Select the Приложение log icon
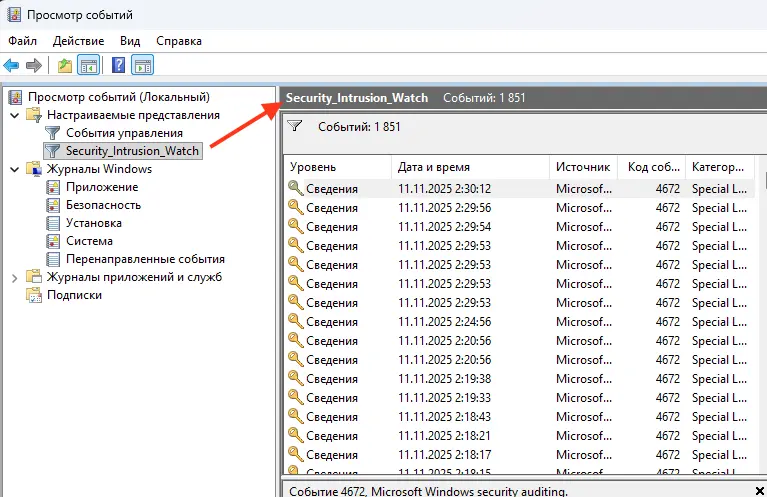The height and width of the screenshot is (497, 767). pyautogui.click(x=54, y=187)
